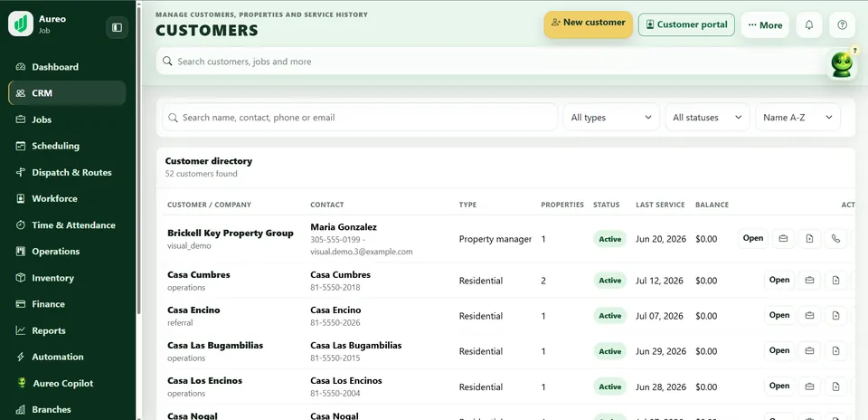Click the Dashboard gauge icon in sidebar
This screenshot has height=420, width=868.
(21, 67)
